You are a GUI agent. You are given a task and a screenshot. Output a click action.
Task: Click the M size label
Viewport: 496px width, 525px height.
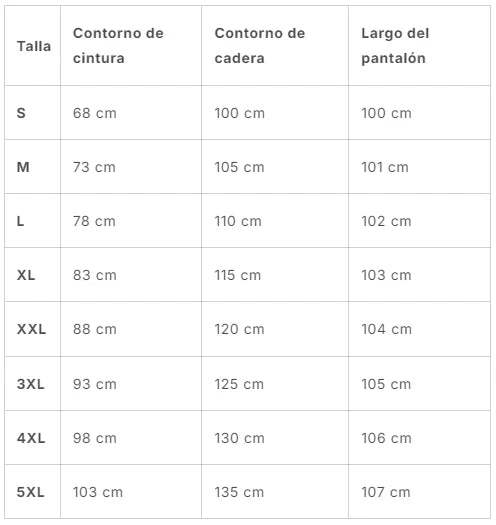point(23,167)
